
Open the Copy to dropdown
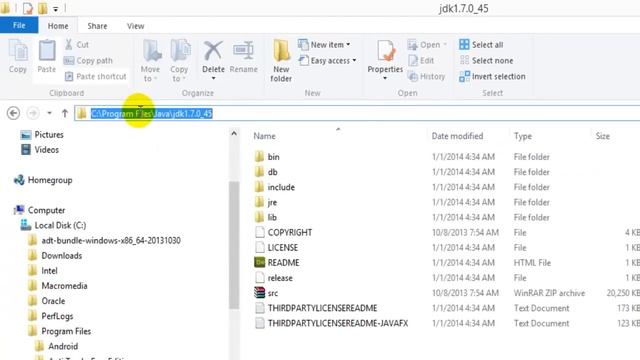179,60
